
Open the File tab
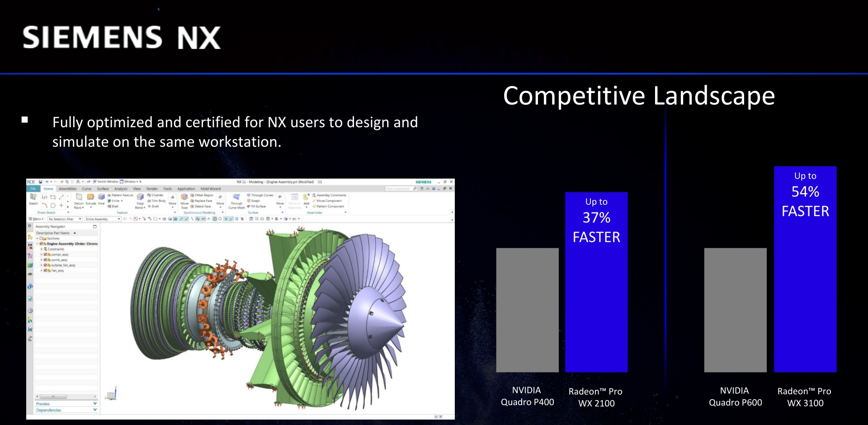pyautogui.click(x=33, y=189)
